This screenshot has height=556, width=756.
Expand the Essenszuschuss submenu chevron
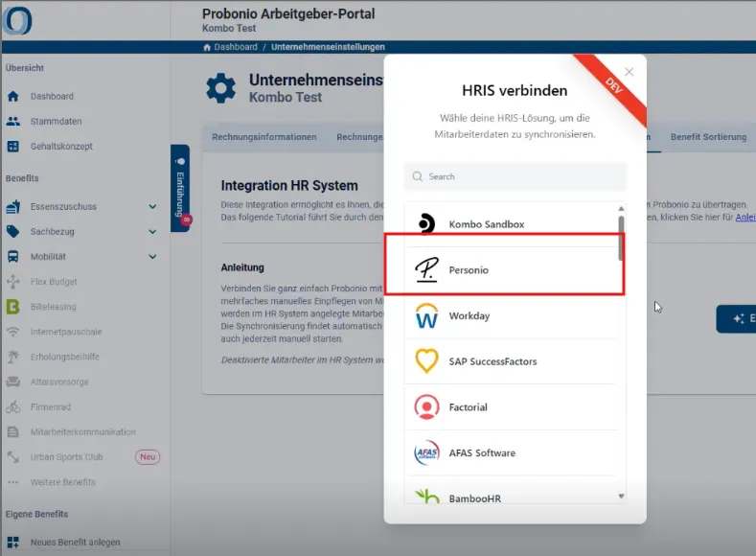pos(152,206)
